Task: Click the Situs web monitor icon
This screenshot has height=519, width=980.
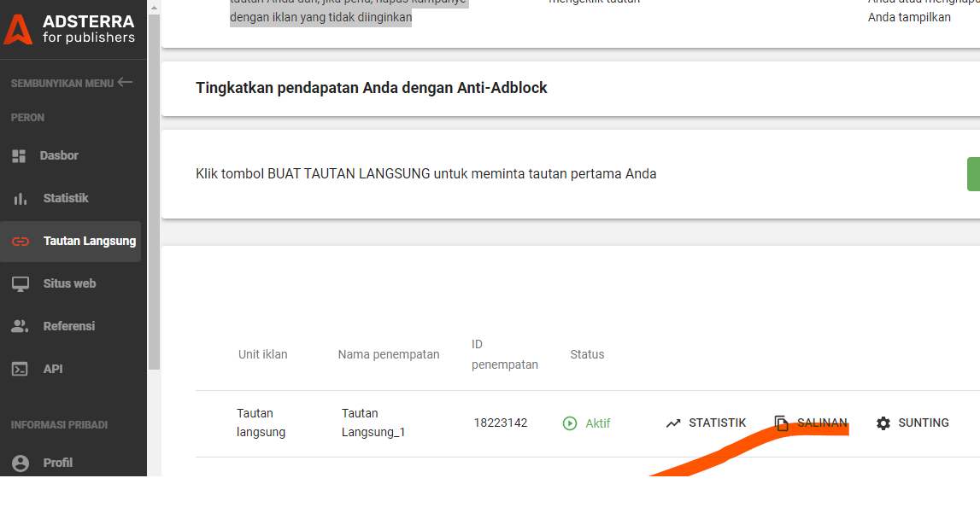Action: coord(20,284)
